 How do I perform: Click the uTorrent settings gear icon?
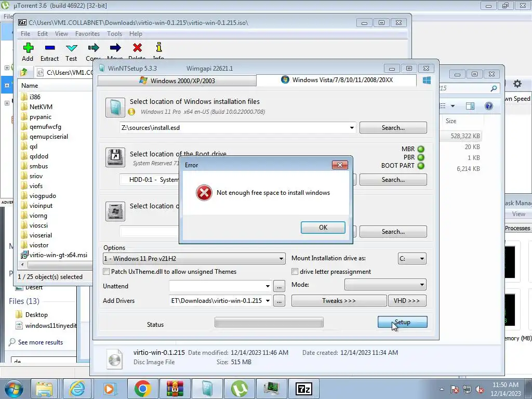tap(517, 84)
